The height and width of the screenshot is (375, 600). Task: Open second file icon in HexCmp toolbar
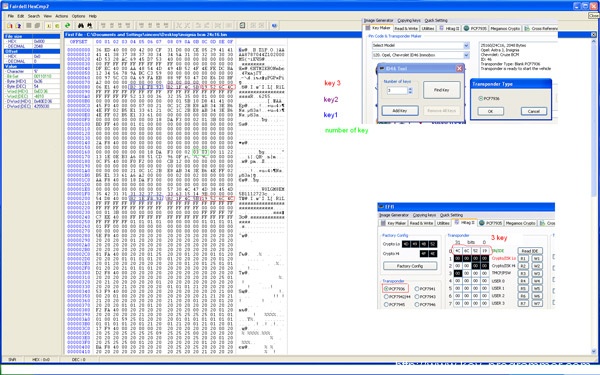pyautogui.click(x=18, y=26)
